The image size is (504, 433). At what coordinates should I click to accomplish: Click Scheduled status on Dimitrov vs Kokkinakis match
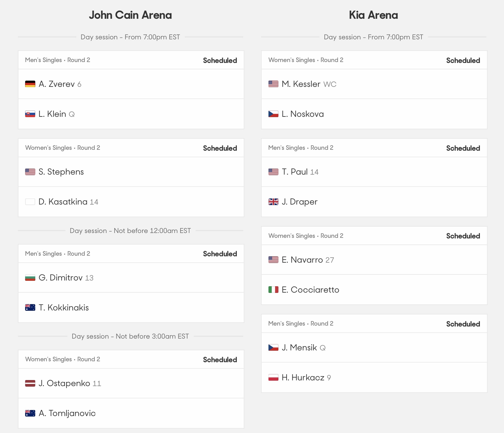click(220, 254)
